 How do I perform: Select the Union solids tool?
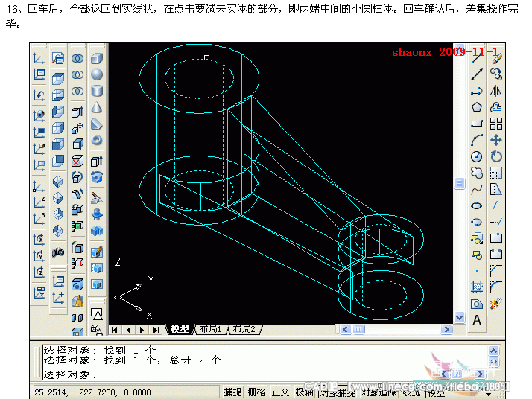[77, 58]
